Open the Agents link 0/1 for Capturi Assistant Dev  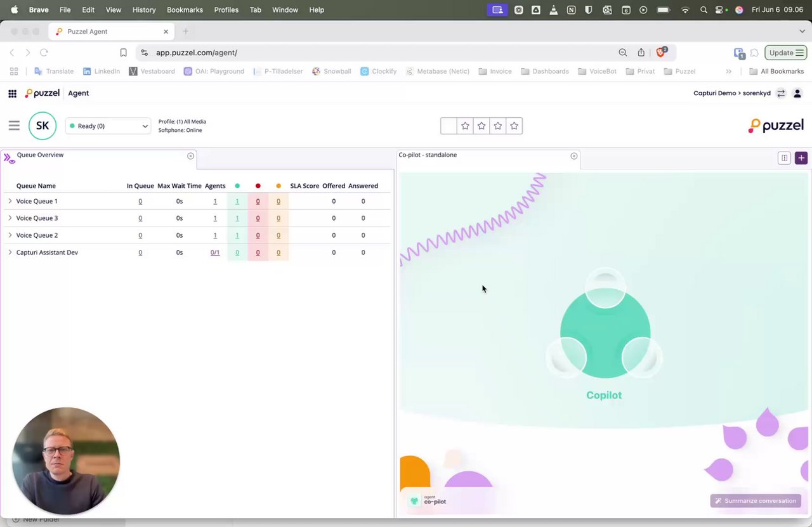tap(215, 252)
